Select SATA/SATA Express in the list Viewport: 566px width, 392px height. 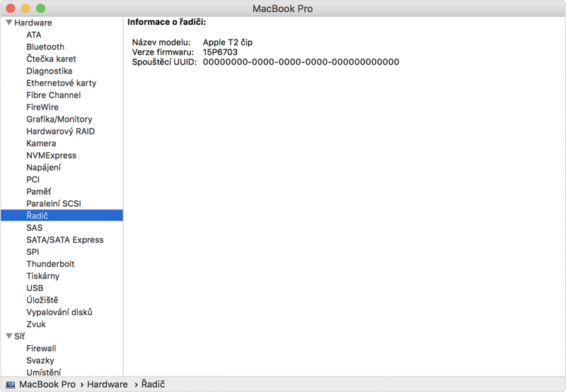click(x=64, y=240)
